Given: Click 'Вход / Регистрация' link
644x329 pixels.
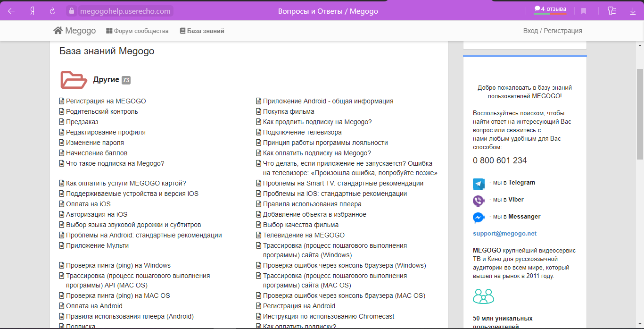Looking at the screenshot, I should pos(553,31).
